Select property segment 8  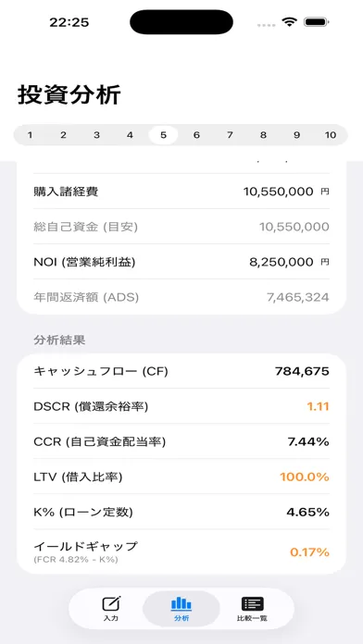263,135
